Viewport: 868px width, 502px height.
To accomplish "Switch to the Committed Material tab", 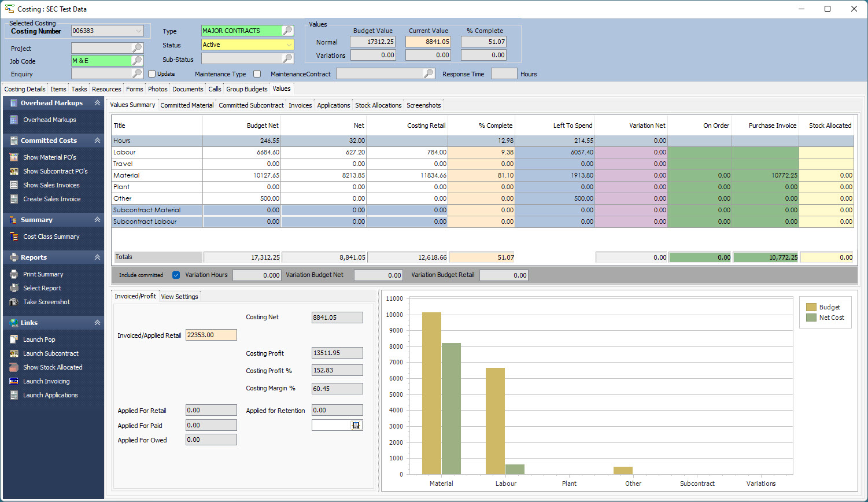I will [187, 105].
